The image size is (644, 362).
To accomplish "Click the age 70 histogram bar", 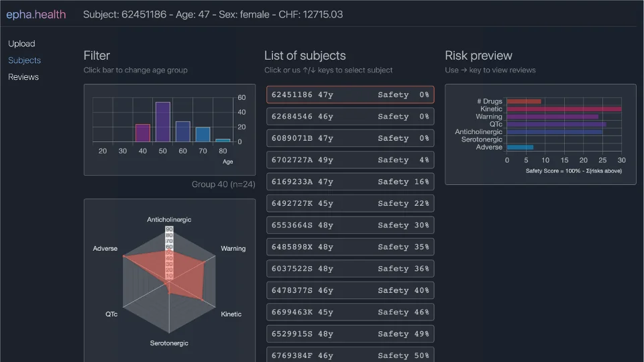I will [x=203, y=135].
